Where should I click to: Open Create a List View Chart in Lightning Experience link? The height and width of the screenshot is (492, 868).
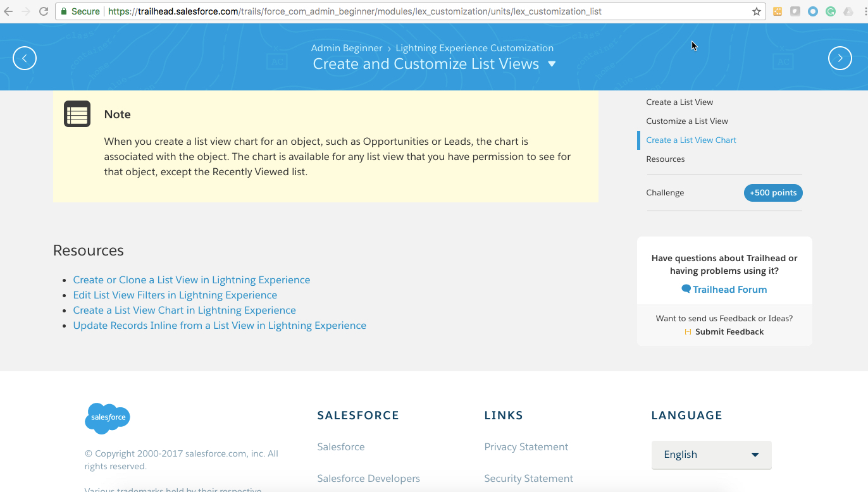[x=185, y=311]
